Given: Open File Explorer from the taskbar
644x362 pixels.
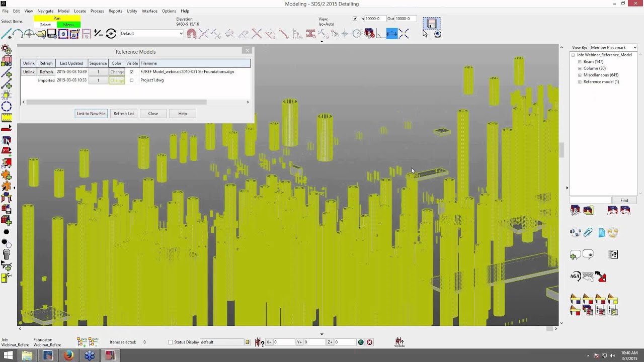Looking at the screenshot, I should click(27, 355).
